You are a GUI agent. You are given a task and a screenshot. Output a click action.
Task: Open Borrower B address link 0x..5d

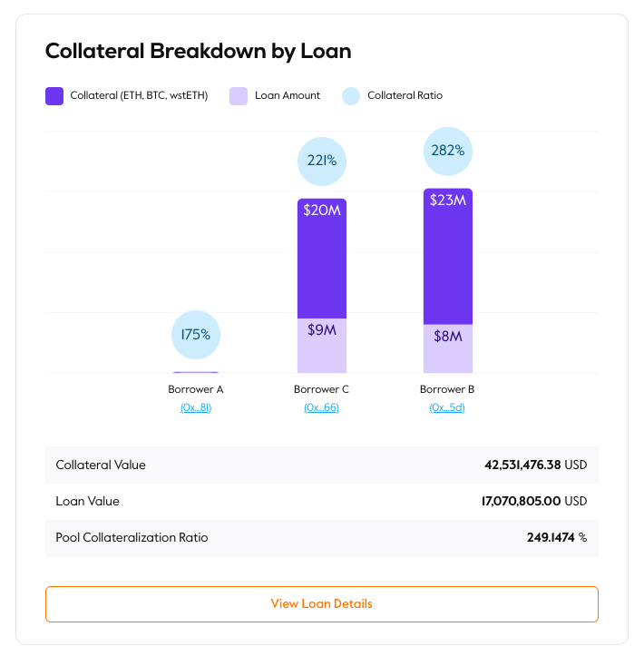pyautogui.click(x=447, y=407)
